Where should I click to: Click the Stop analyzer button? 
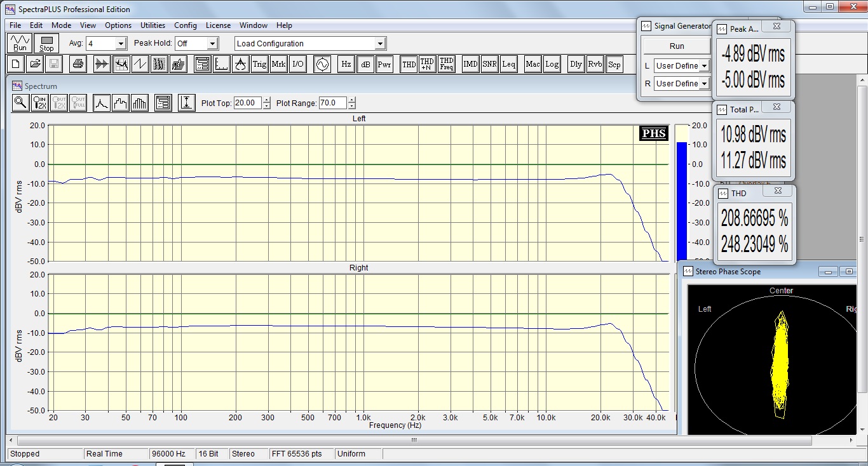pyautogui.click(x=46, y=44)
